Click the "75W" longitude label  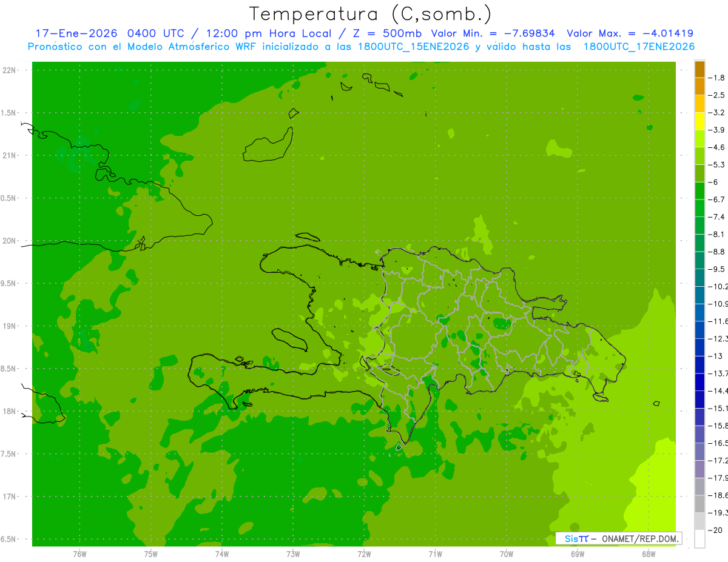click(x=151, y=554)
